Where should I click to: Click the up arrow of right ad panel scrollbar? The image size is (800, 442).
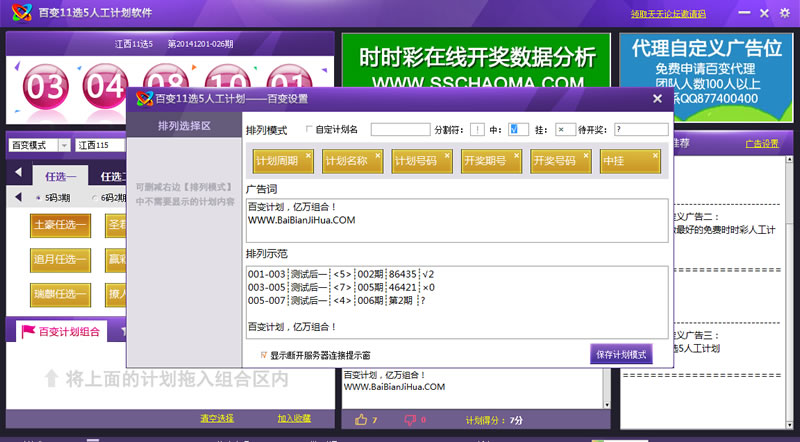789,160
